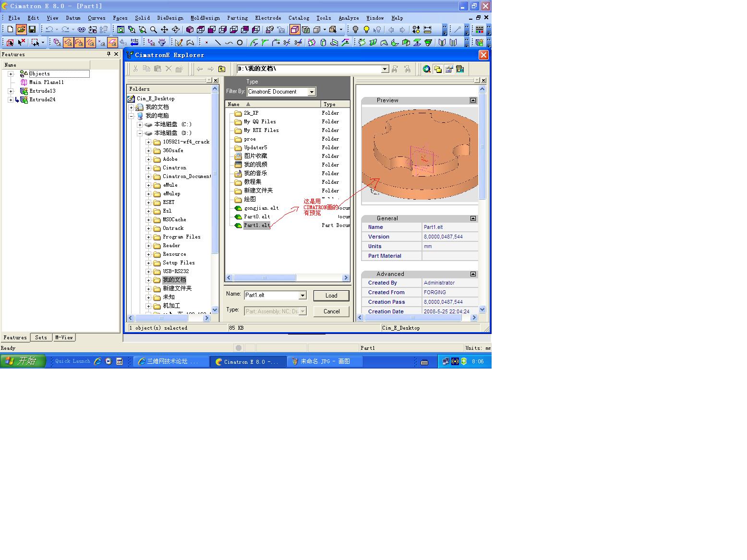747x560 pixels.
Task: Click the Load button
Action: (331, 296)
